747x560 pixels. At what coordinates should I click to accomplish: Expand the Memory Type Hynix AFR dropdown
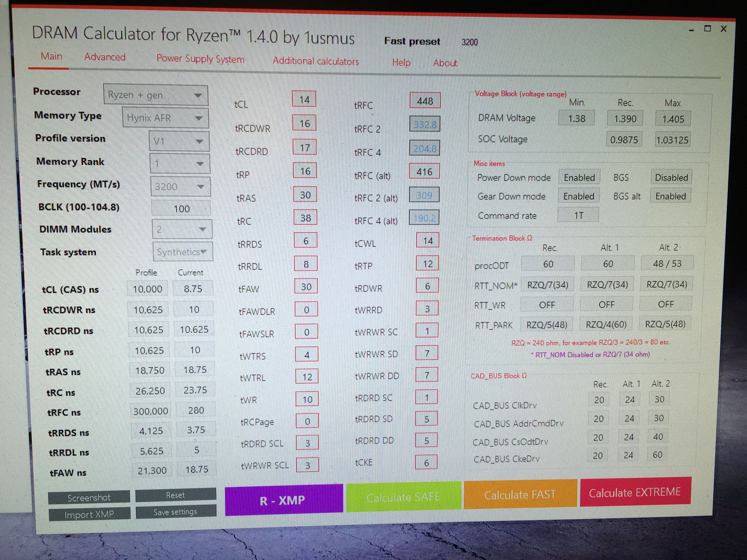(x=165, y=118)
